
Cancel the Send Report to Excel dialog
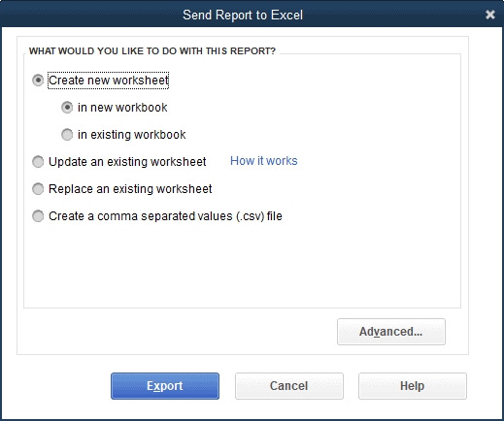coord(289,386)
